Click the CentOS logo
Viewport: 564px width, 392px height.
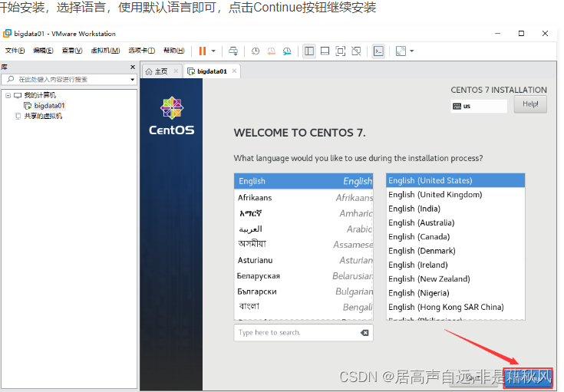(172, 116)
